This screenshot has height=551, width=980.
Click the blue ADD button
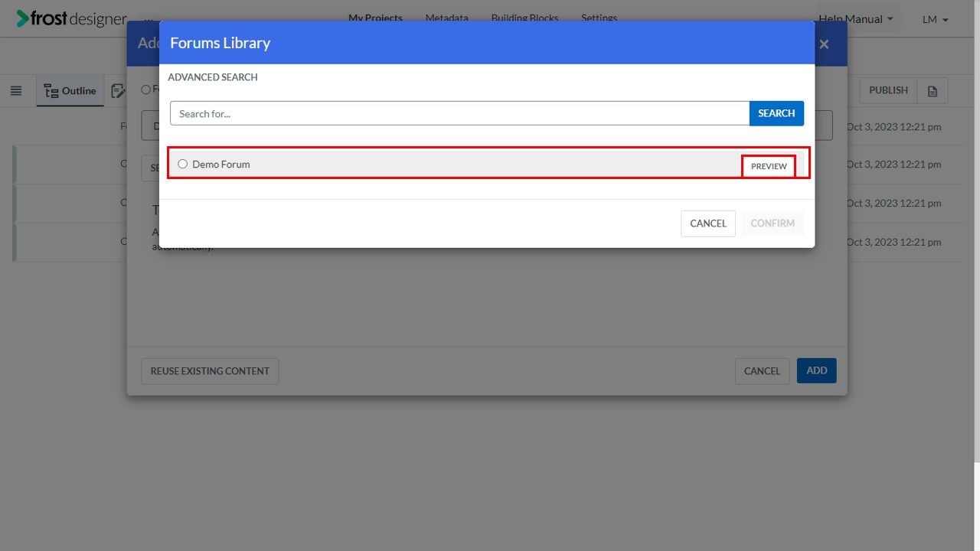817,371
